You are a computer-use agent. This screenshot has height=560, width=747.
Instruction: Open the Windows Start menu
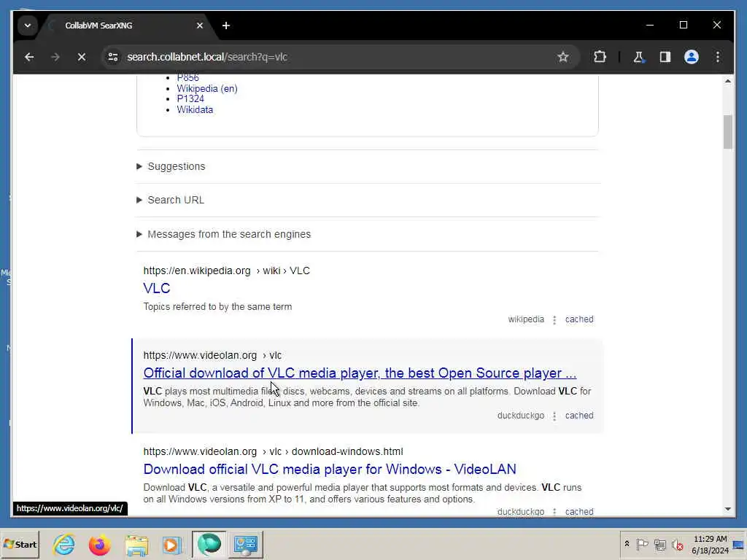[x=20, y=545]
